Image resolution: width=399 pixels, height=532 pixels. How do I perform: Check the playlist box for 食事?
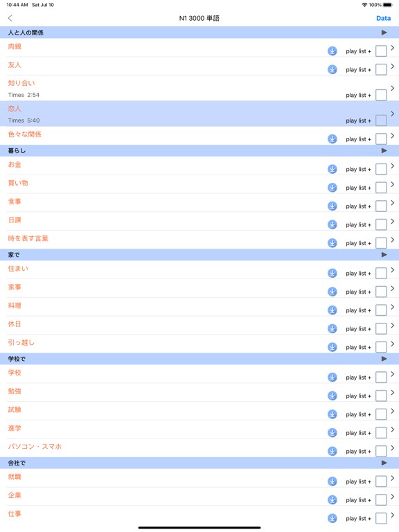[381, 206]
